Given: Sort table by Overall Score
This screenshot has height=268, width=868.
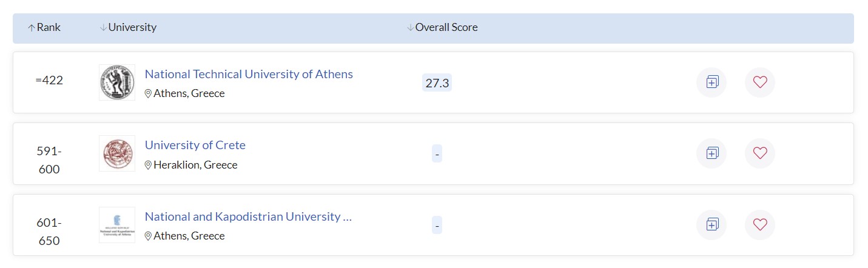Looking at the screenshot, I should [x=442, y=28].
